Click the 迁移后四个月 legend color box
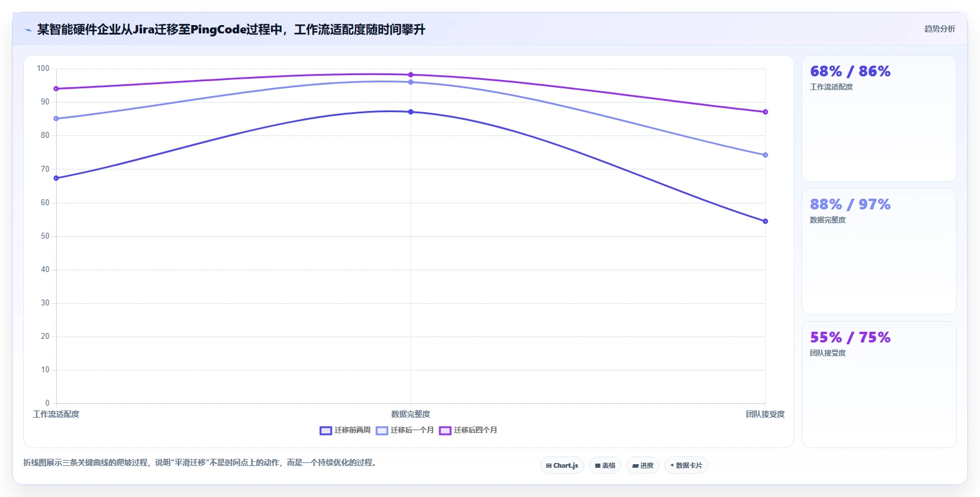Image resolution: width=980 pixels, height=497 pixels. click(x=445, y=431)
